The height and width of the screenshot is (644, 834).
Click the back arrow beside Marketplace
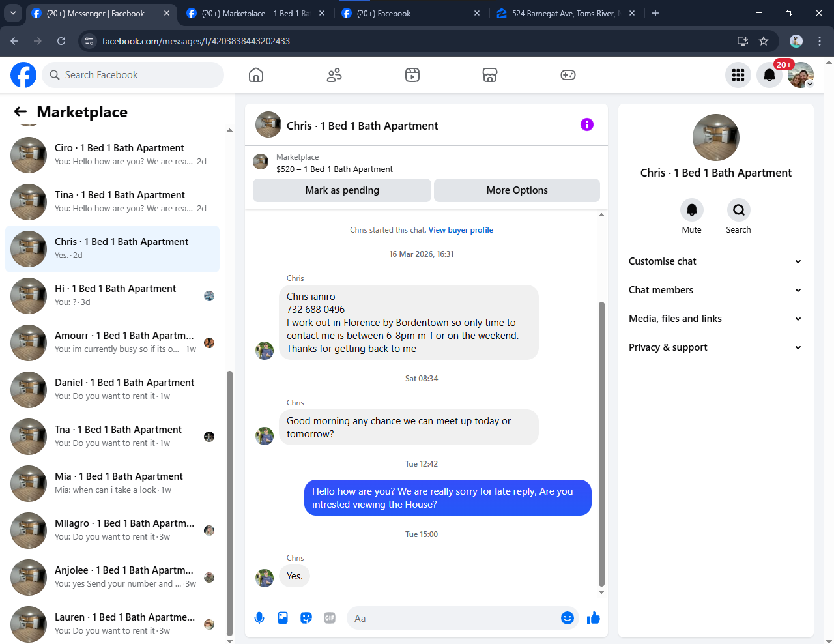click(21, 112)
